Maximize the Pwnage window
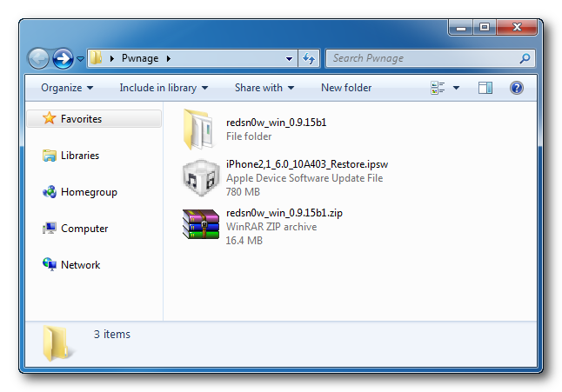This screenshot has width=562, height=392. [x=485, y=27]
